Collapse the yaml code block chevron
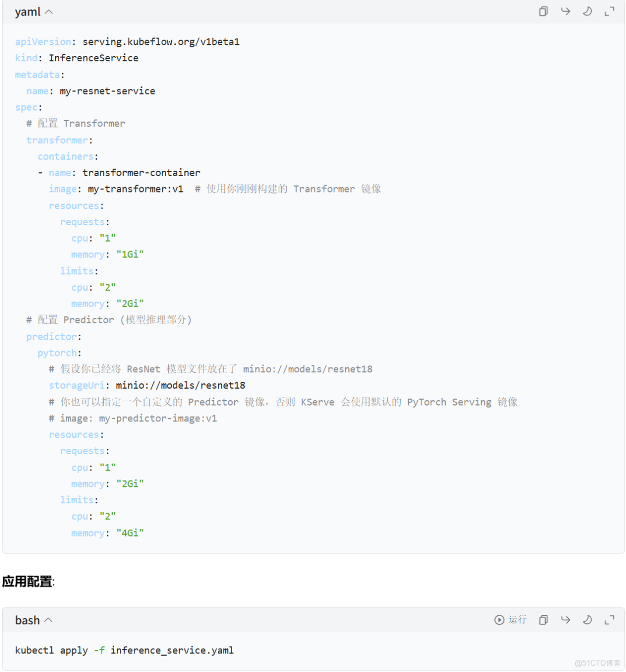The image size is (626, 672). point(48,11)
